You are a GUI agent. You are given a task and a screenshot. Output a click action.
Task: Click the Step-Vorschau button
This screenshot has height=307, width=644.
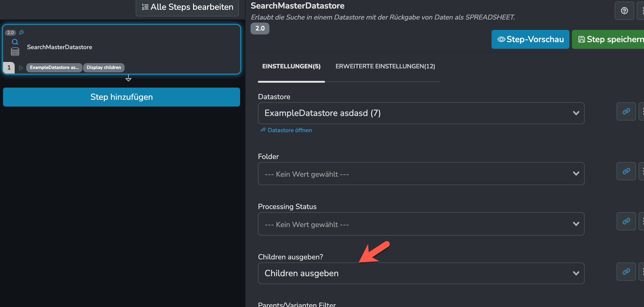[x=530, y=39]
